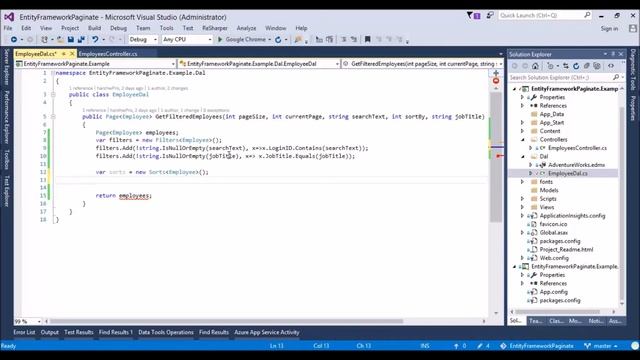Image resolution: width=640 pixels, height=360 pixels.
Task: Click the Sign in link
Action: [609, 29]
